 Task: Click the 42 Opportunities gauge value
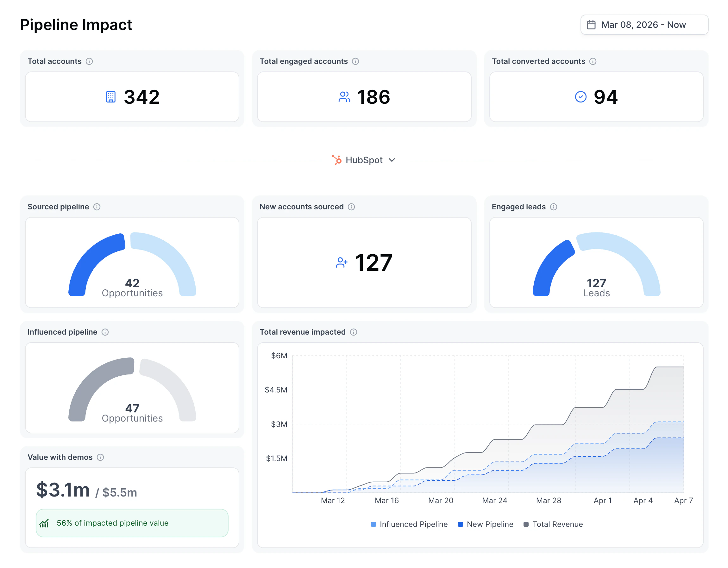pyautogui.click(x=132, y=283)
